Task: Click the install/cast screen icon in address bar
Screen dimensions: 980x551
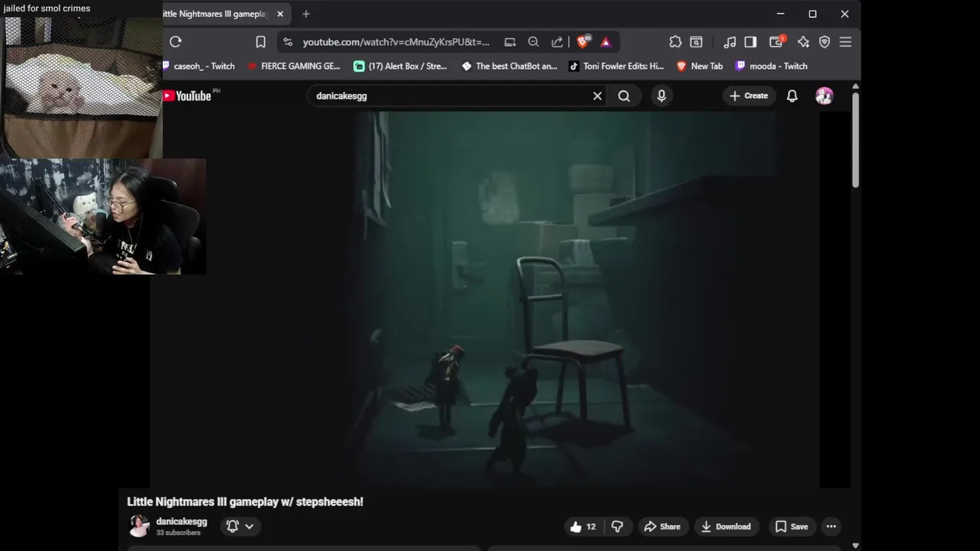Action: pyautogui.click(x=510, y=42)
